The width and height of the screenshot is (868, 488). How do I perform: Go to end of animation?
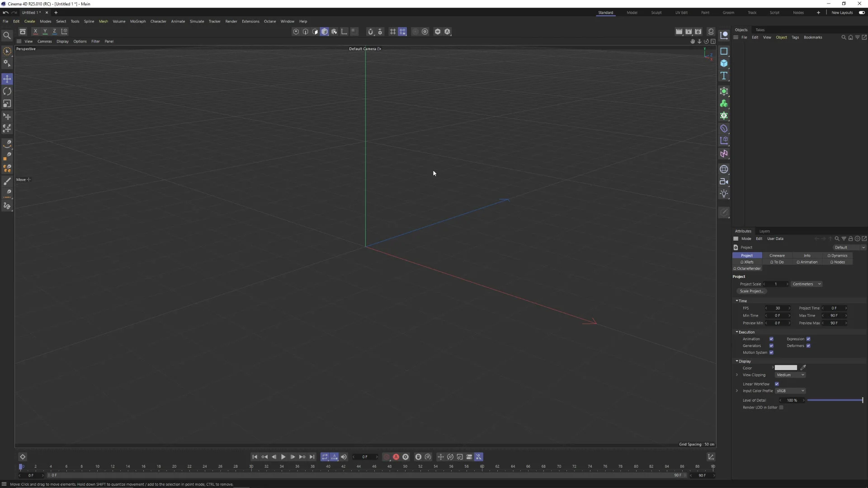[x=312, y=457]
